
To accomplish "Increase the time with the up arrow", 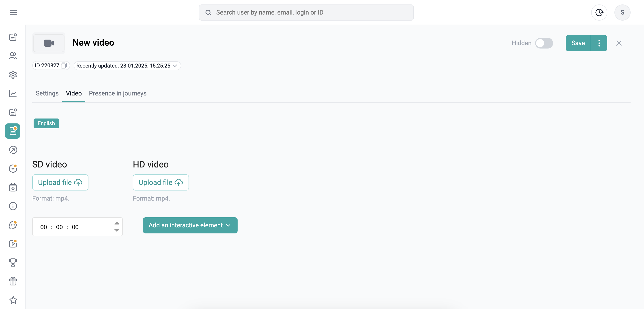I will 117,223.
